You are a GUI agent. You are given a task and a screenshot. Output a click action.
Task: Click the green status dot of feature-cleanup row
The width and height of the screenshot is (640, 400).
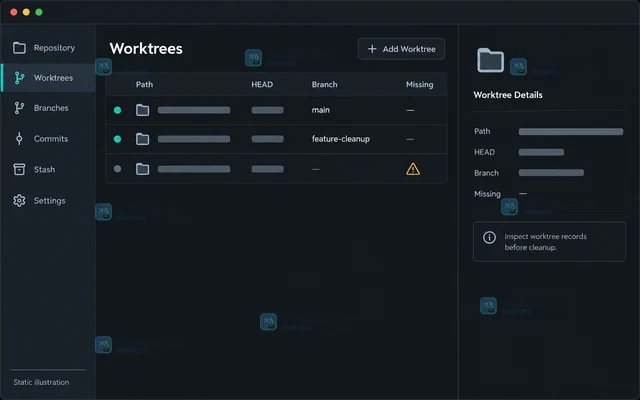118,139
